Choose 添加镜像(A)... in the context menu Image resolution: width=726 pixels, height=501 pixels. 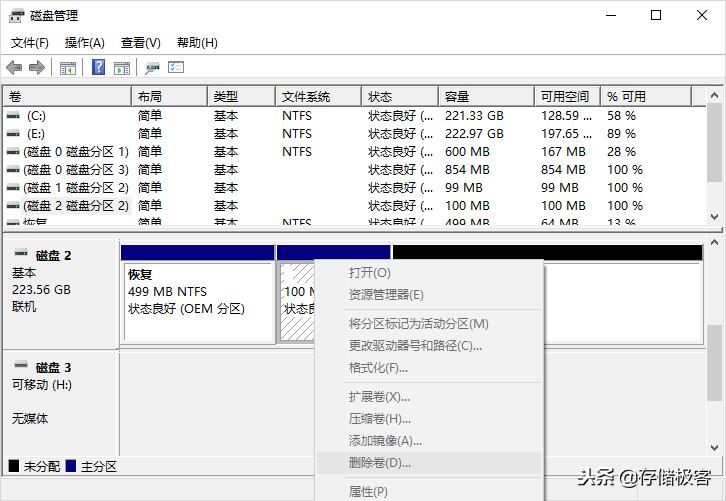coord(429,441)
